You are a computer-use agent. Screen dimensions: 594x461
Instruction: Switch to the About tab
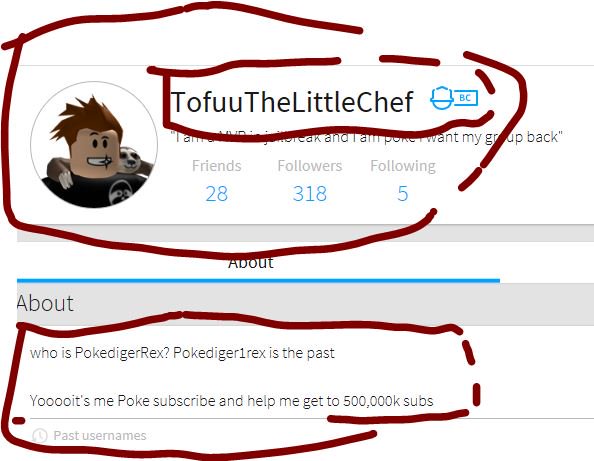[x=251, y=262]
